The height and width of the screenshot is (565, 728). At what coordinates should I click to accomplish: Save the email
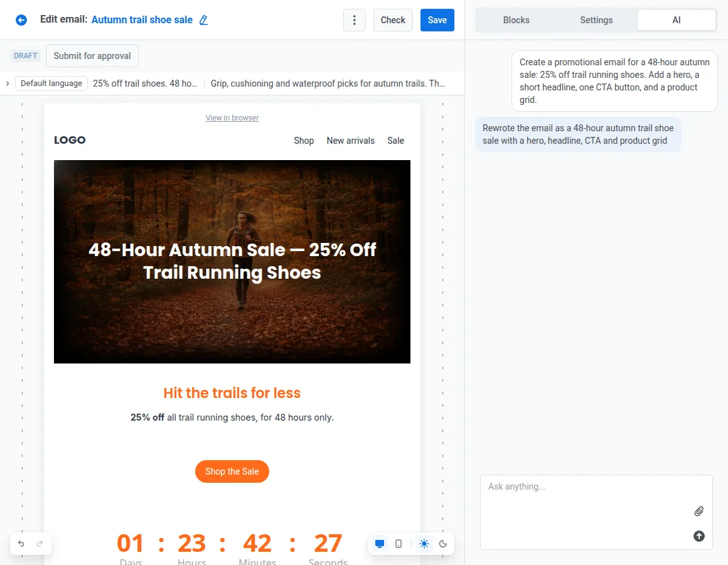pos(437,20)
